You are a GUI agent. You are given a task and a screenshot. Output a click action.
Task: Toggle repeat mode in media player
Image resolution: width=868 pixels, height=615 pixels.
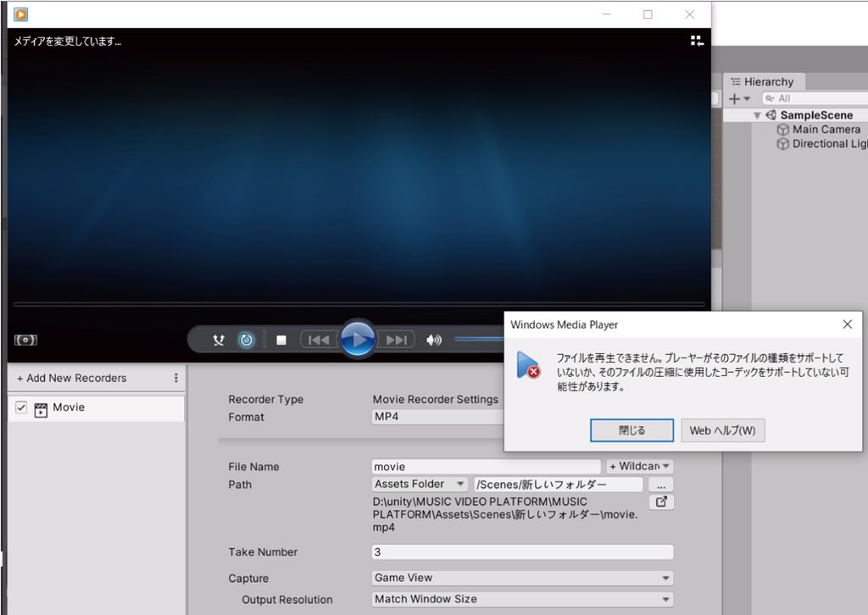[247, 340]
